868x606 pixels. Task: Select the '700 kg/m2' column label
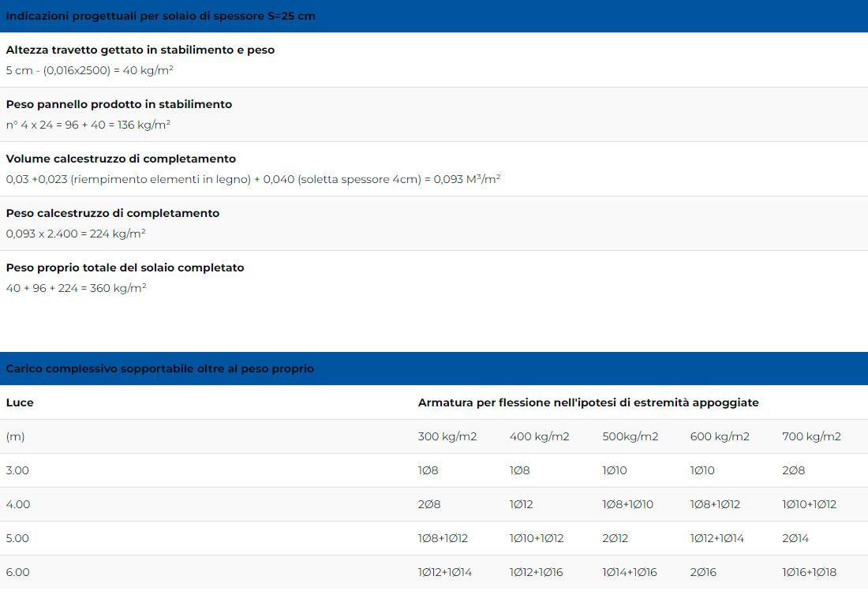pyautogui.click(x=811, y=436)
